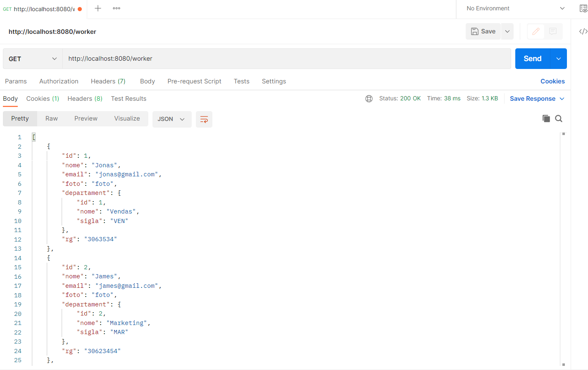Toggle line wrapping in the response viewer
The image size is (588, 370).
click(204, 119)
